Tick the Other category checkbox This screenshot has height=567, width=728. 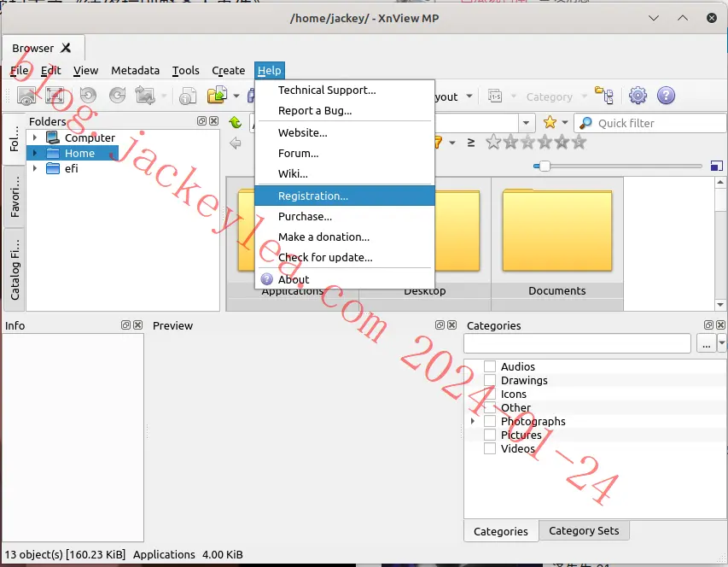[490, 407]
